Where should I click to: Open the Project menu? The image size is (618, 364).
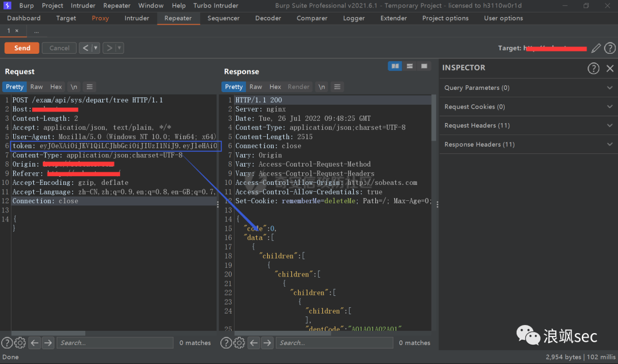[53, 6]
